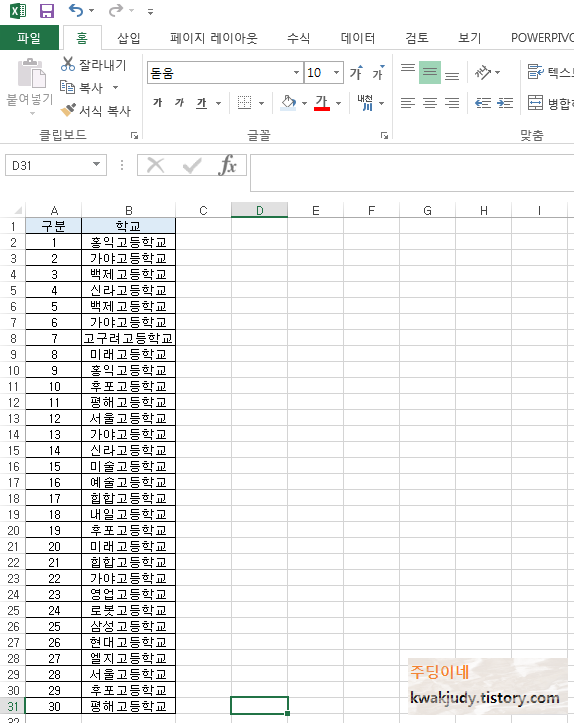Select row 8 header
This screenshot has height=723, width=575.
pos(13,338)
